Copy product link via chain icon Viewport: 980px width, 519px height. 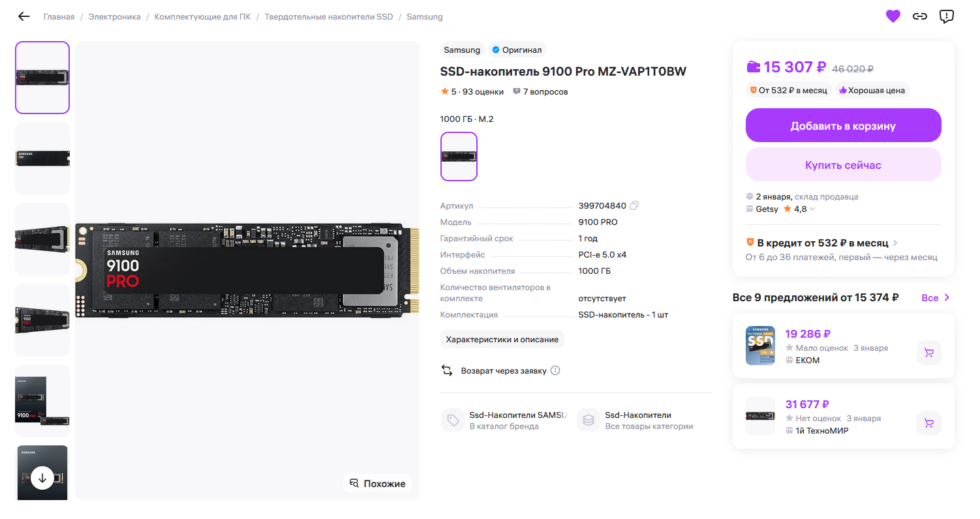[x=919, y=16]
